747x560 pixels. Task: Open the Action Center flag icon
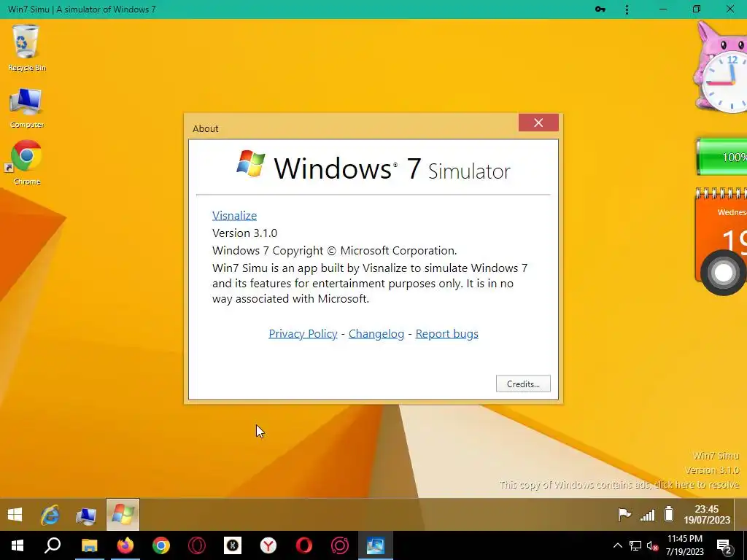click(624, 515)
